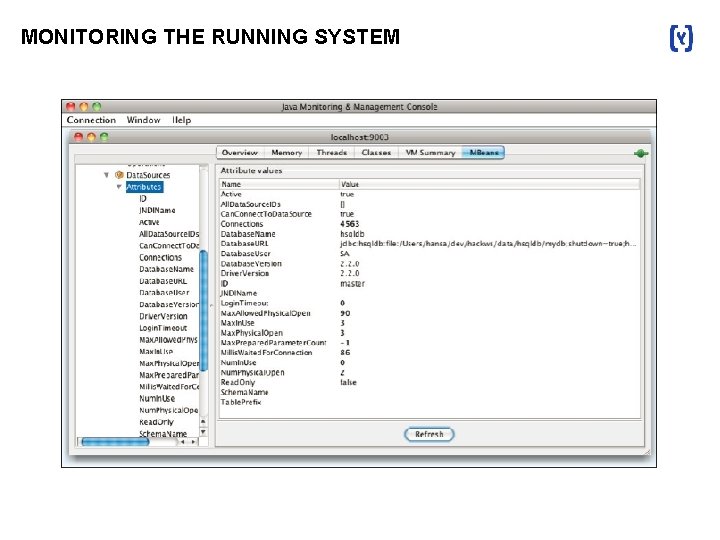Zoom the localhost:9003 inner window
This screenshot has width=720, height=540.
pyautogui.click(x=104, y=137)
